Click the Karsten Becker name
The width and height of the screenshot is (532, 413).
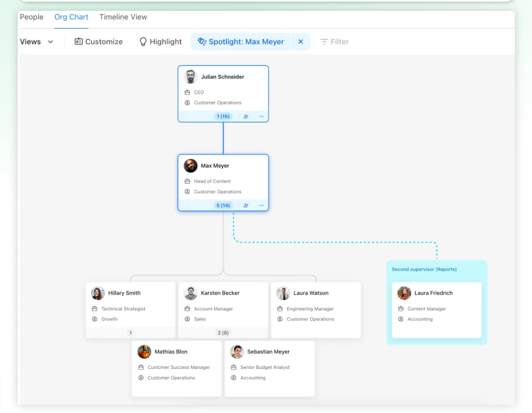(220, 293)
